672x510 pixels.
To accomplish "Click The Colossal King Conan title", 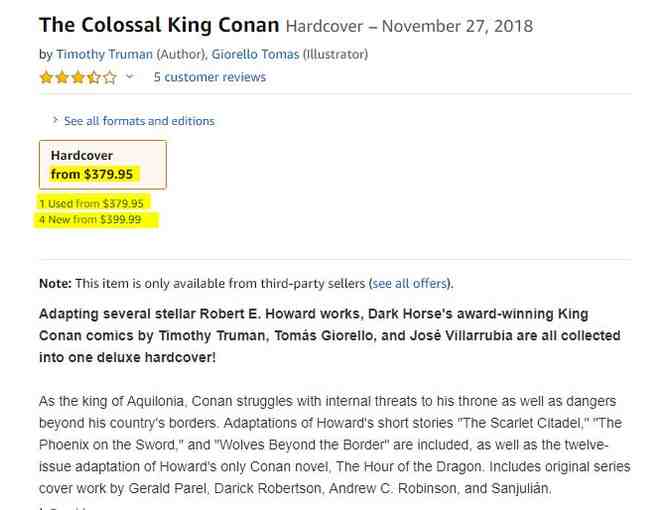I will point(159,25).
